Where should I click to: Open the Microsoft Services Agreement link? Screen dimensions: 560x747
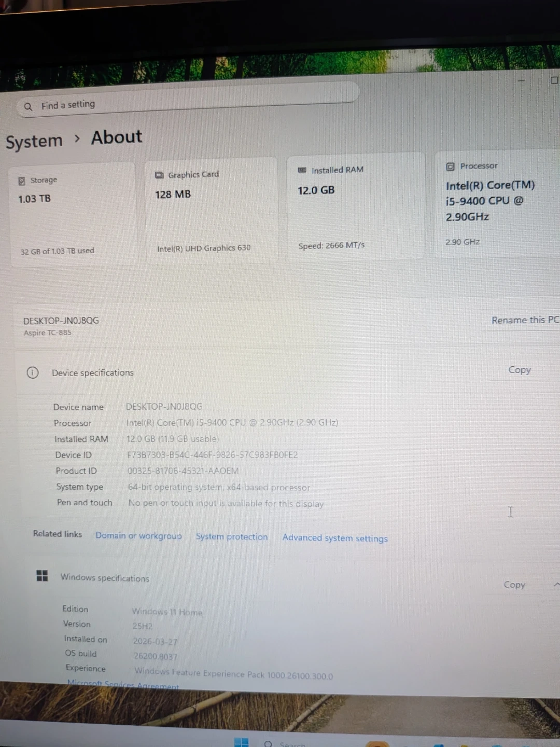tap(123, 685)
